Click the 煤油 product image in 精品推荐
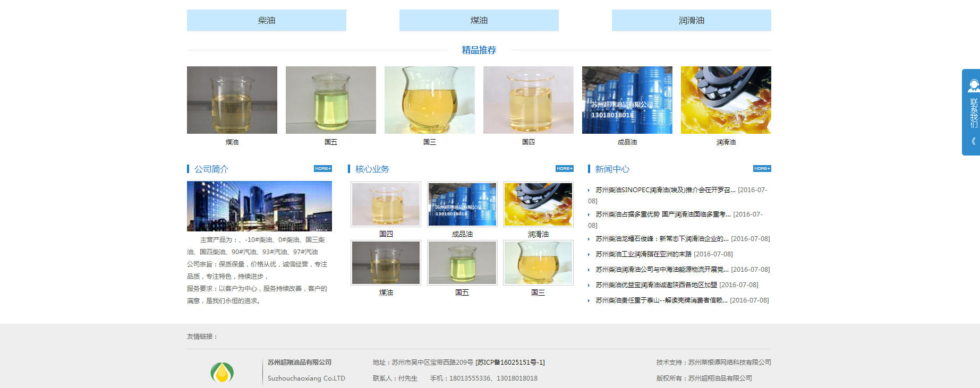The width and height of the screenshot is (980, 388). coord(232,100)
